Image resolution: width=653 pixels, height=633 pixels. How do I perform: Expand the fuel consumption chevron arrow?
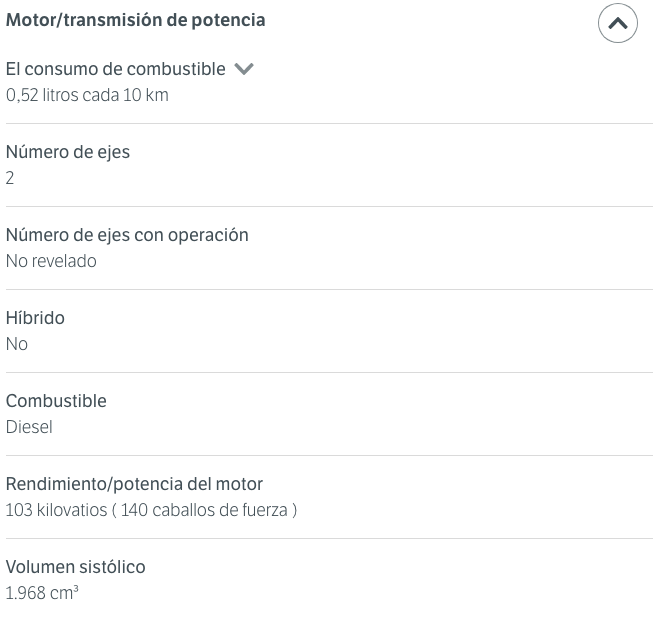[244, 69]
